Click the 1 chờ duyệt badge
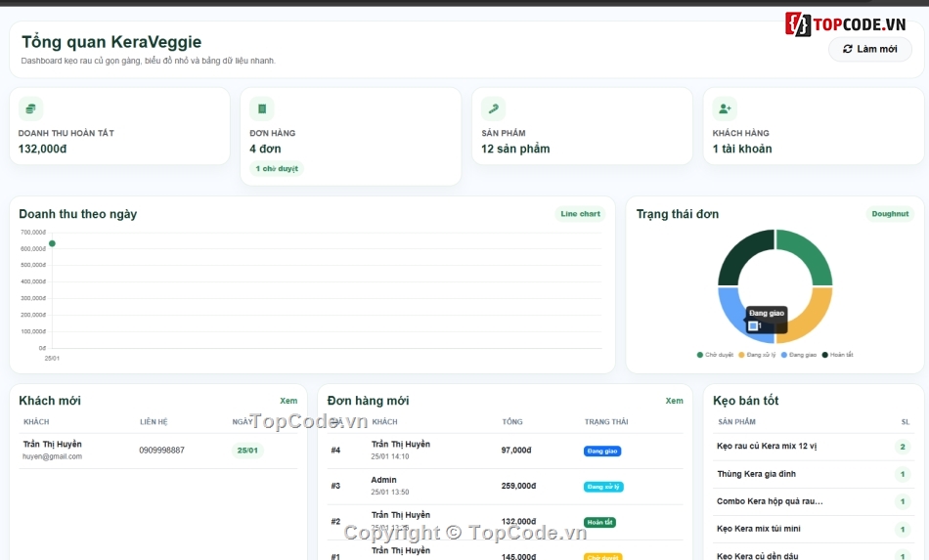The image size is (929, 560). 277,169
